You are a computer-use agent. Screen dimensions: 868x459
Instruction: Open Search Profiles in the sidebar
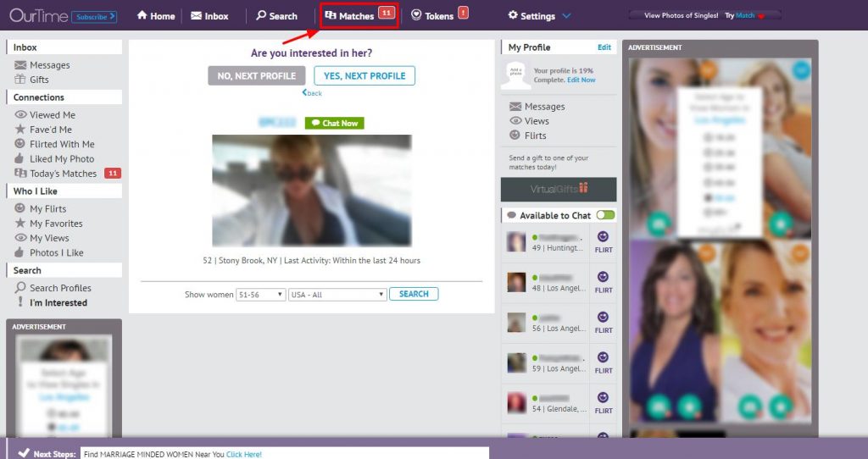click(x=60, y=288)
